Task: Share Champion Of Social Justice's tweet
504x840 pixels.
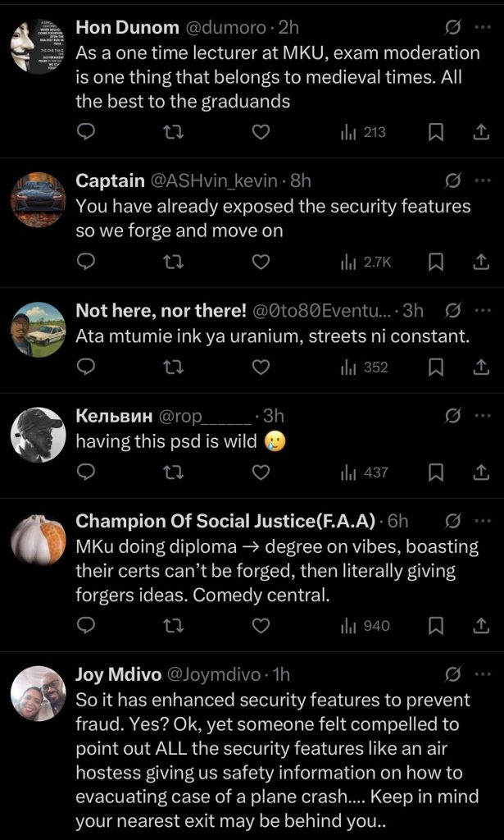Action: (481, 626)
